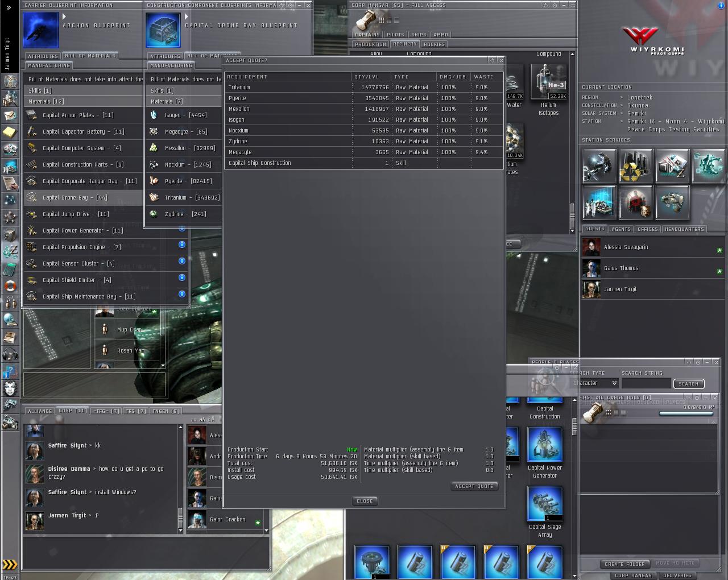Switch to the Agents tab
The height and width of the screenshot is (580, 728).
click(621, 229)
